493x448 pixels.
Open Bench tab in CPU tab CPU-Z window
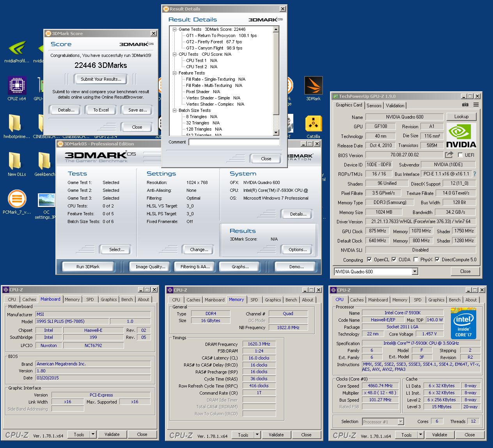coord(454,300)
